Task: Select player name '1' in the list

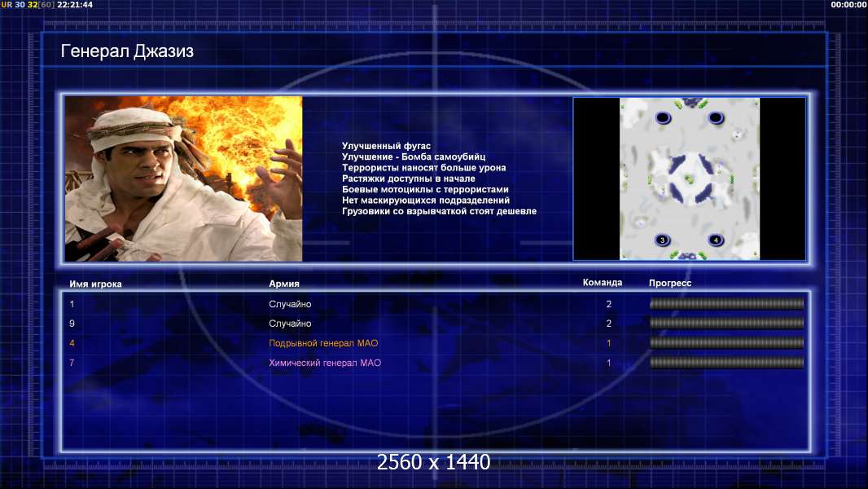Action: (72, 304)
